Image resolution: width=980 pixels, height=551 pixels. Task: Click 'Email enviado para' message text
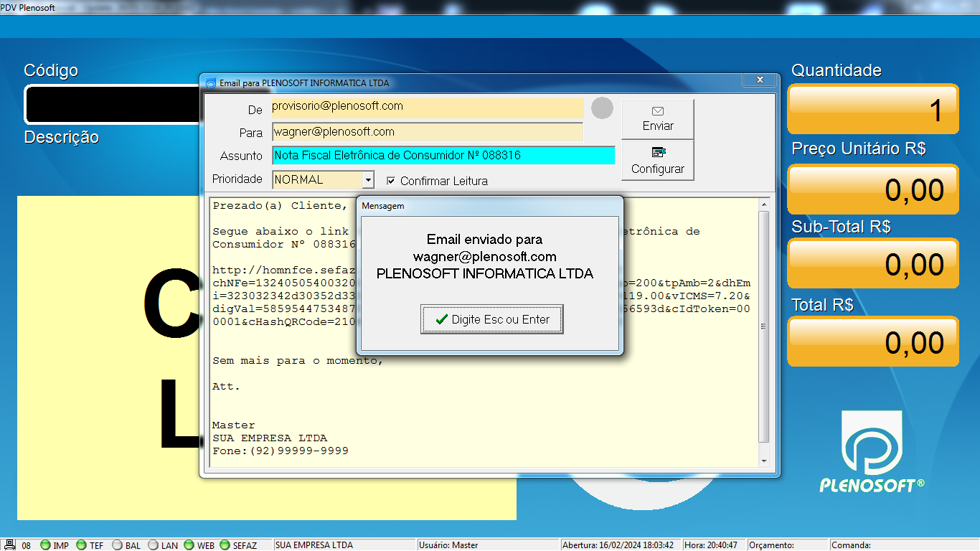click(x=484, y=239)
